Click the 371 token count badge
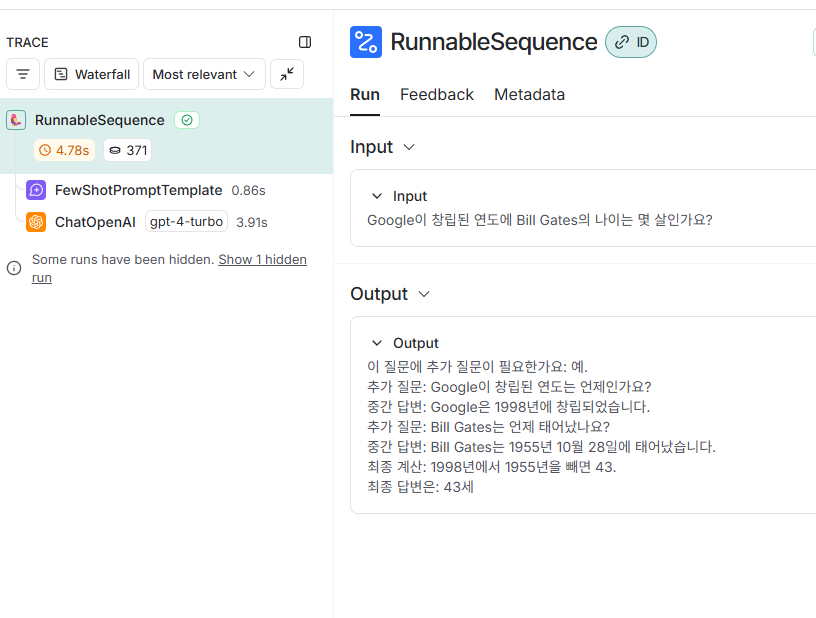 128,150
